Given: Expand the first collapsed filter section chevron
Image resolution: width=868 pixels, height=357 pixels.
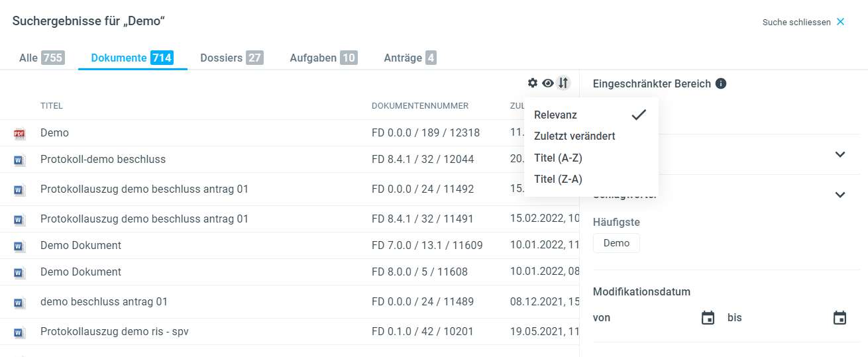Looking at the screenshot, I should click(x=840, y=154).
